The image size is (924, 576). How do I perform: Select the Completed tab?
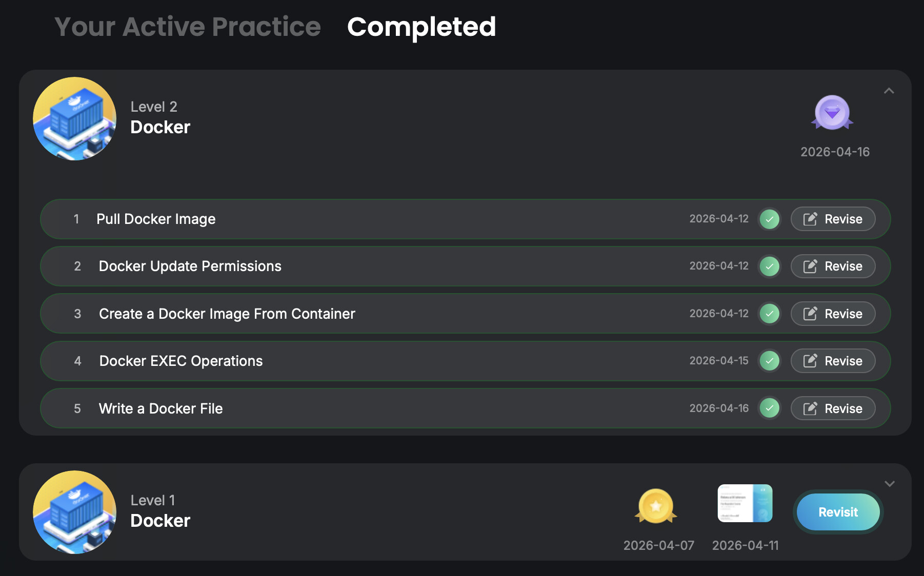point(421,27)
